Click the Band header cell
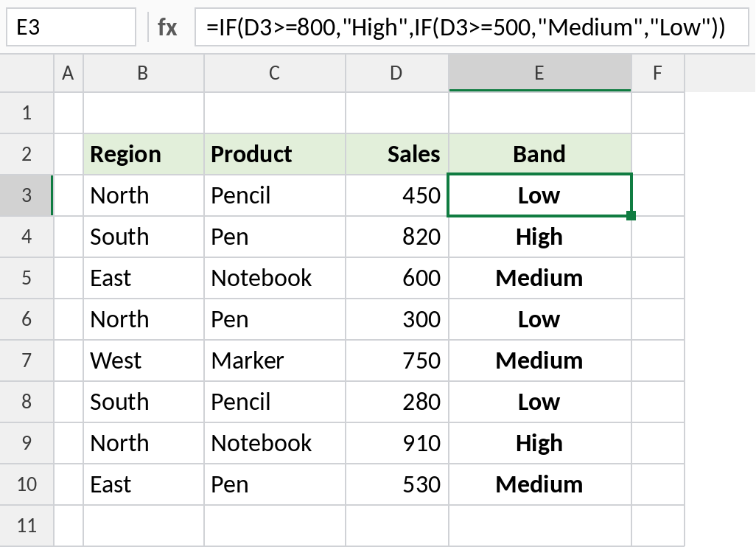Image resolution: width=756 pixels, height=547 pixels. (x=540, y=154)
